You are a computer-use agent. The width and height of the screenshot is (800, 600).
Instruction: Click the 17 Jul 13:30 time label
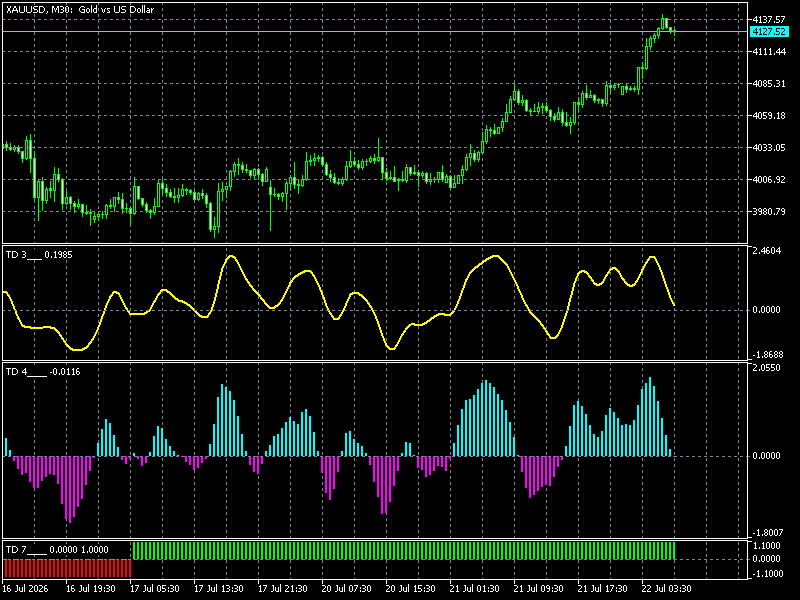coord(218,589)
